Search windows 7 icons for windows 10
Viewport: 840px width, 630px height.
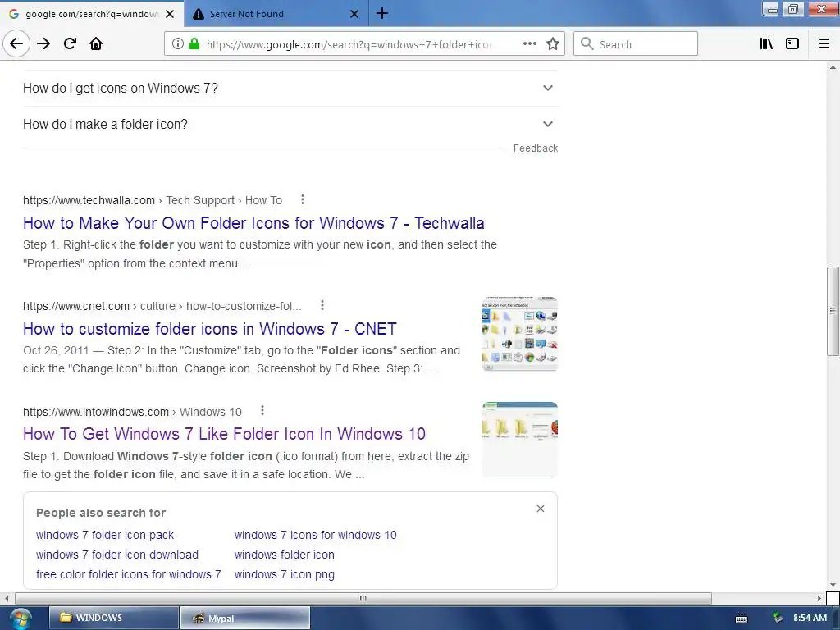(x=316, y=535)
